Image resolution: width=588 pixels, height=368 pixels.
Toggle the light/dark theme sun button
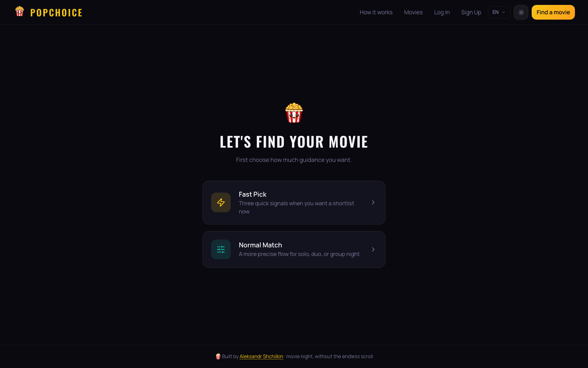pyautogui.click(x=521, y=12)
